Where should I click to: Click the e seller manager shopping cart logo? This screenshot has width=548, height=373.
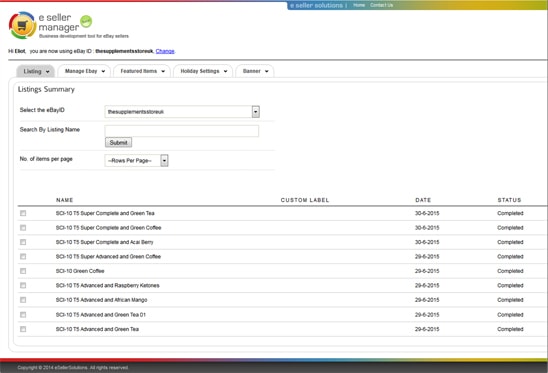click(22, 25)
